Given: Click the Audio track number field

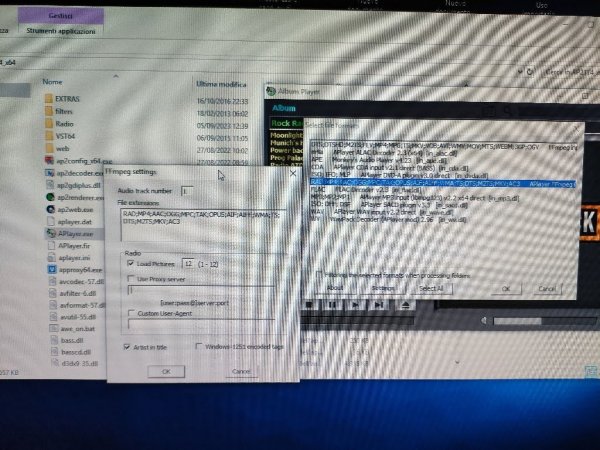Looking at the screenshot, I should click(x=187, y=191).
